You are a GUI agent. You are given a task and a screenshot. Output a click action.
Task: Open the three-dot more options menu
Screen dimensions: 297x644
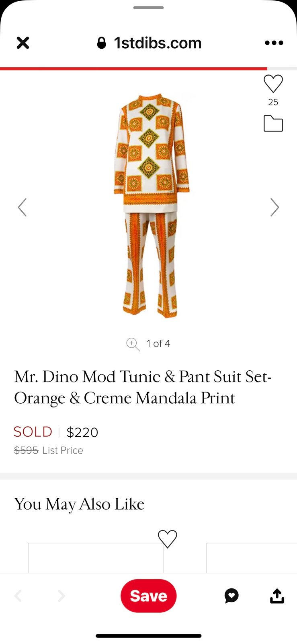pyautogui.click(x=274, y=43)
